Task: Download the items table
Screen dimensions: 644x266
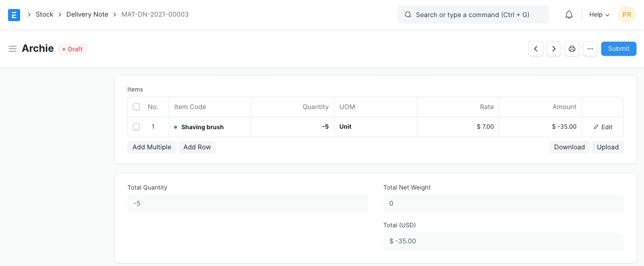Action: (x=569, y=147)
